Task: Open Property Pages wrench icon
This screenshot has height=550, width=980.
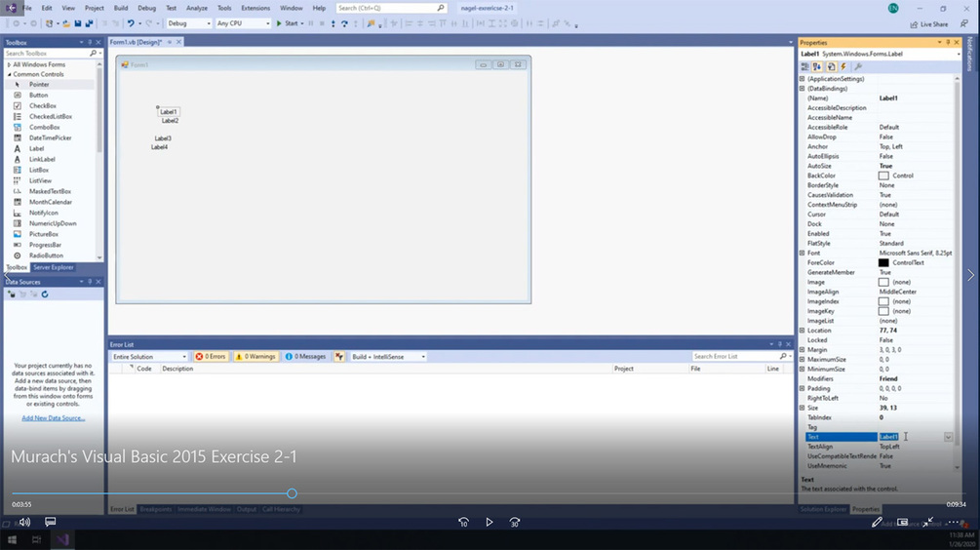Action: click(x=858, y=66)
